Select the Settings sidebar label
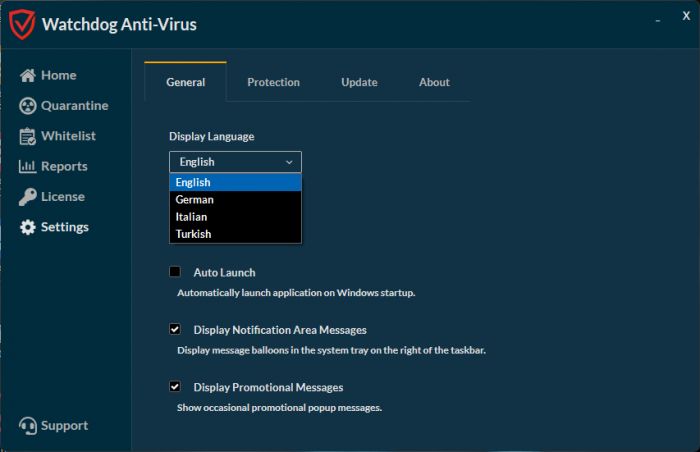The width and height of the screenshot is (700, 452). (65, 227)
